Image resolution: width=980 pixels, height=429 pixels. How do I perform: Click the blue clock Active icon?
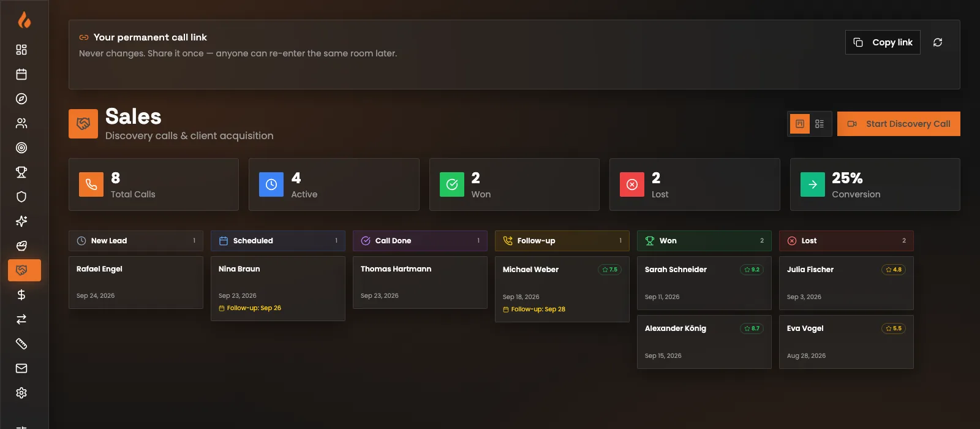tap(271, 184)
